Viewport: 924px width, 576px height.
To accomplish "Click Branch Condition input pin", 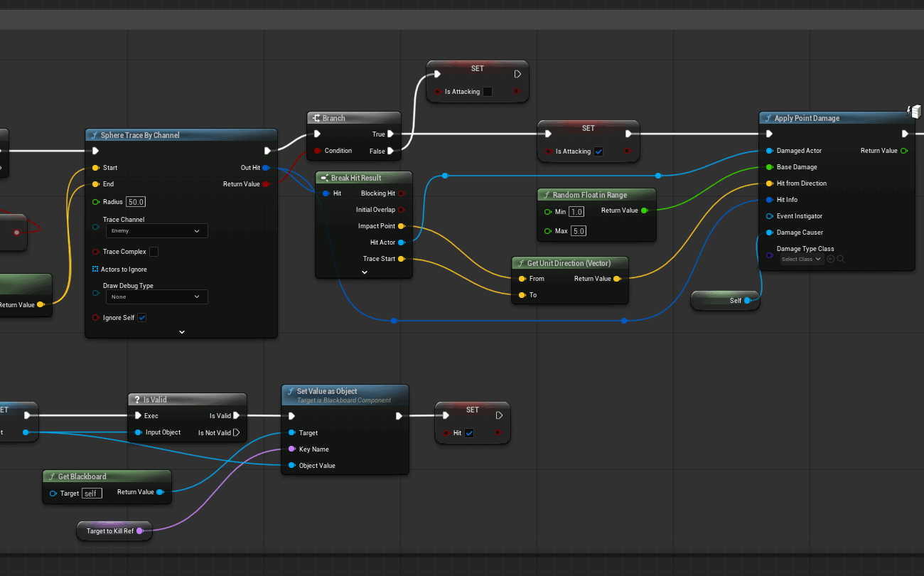I will coord(317,151).
